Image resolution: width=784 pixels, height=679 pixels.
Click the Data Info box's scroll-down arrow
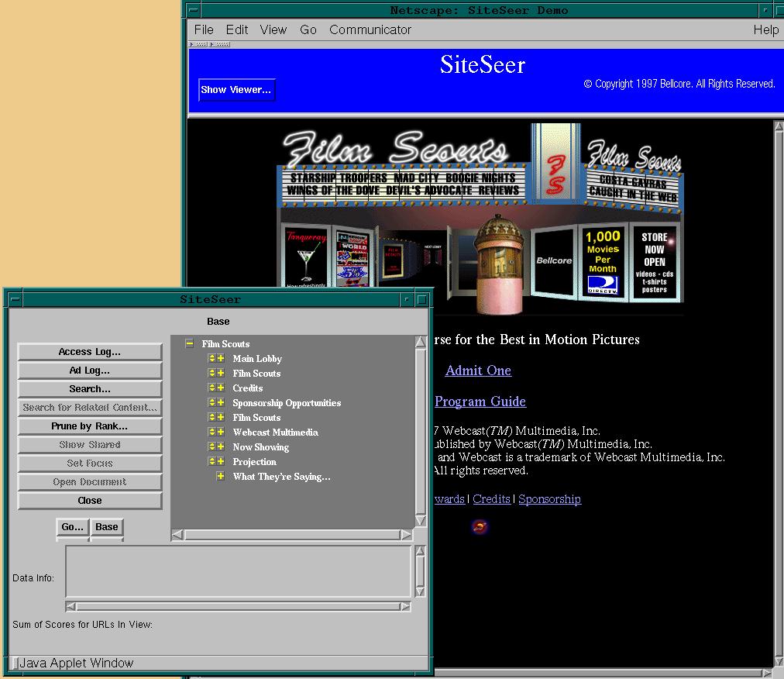(x=421, y=592)
